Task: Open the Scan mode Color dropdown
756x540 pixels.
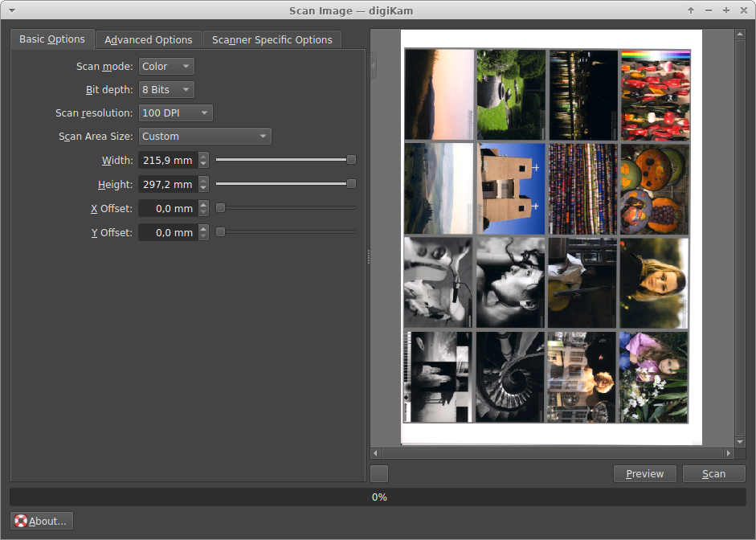Action: pyautogui.click(x=166, y=67)
